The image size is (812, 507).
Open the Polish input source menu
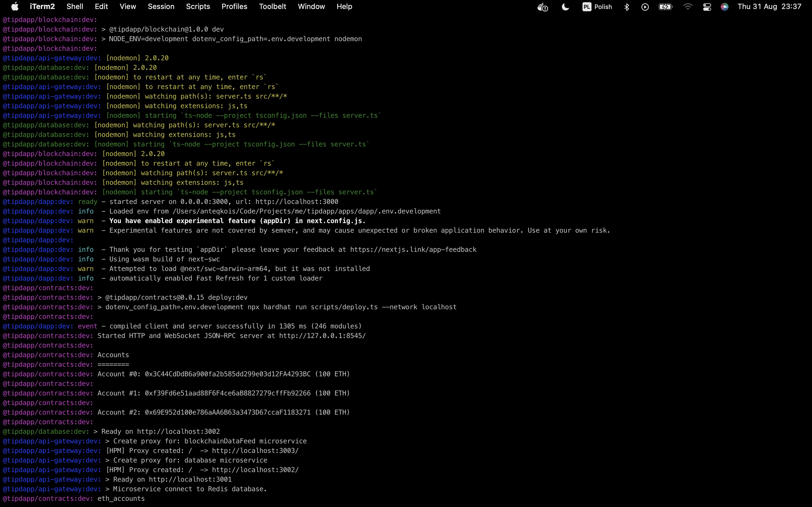click(x=597, y=7)
